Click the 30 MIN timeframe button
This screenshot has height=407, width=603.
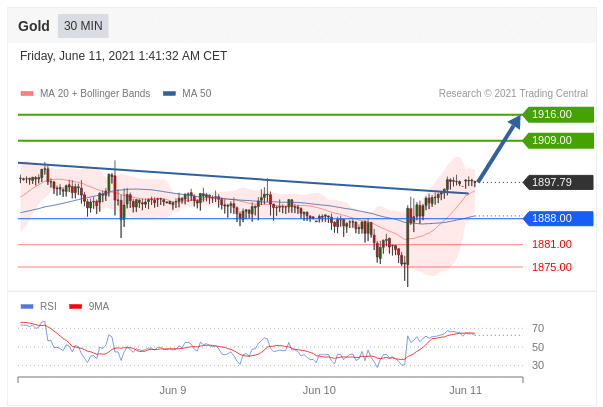pyautogui.click(x=83, y=26)
